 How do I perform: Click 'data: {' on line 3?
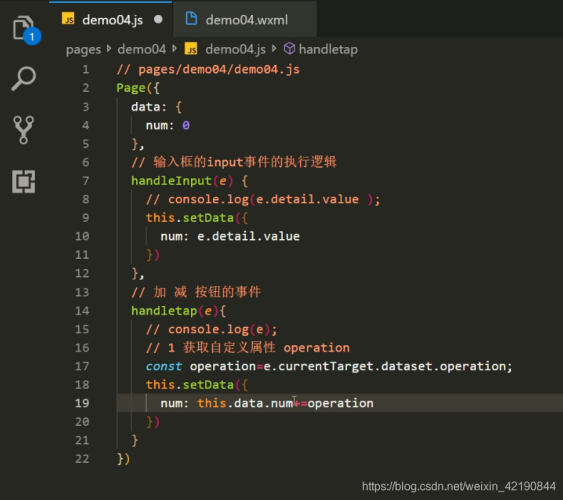click(157, 107)
